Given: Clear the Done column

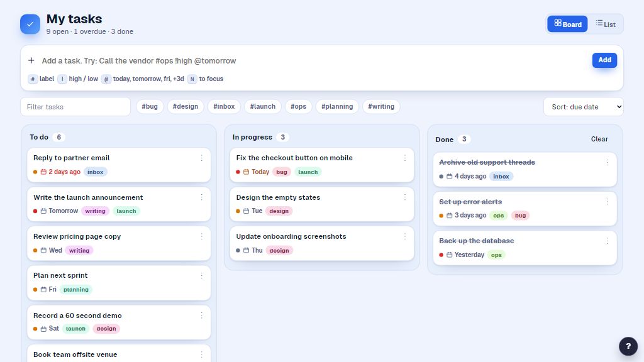Looking at the screenshot, I should click(599, 139).
